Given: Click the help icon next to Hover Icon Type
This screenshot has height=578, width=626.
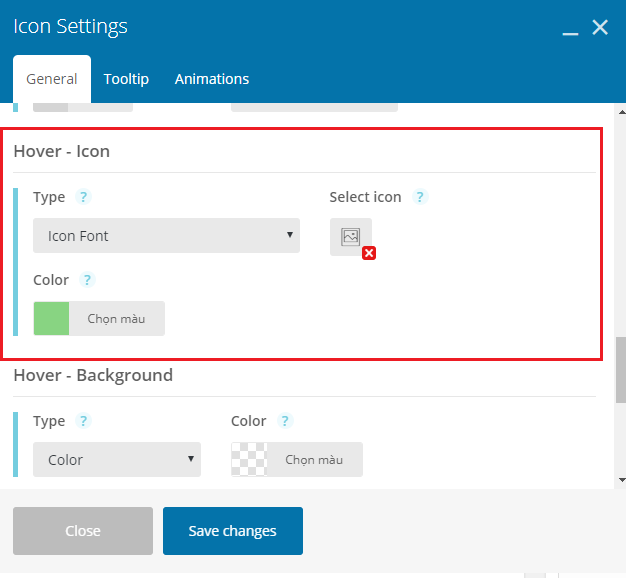Looking at the screenshot, I should pyautogui.click(x=83, y=197).
